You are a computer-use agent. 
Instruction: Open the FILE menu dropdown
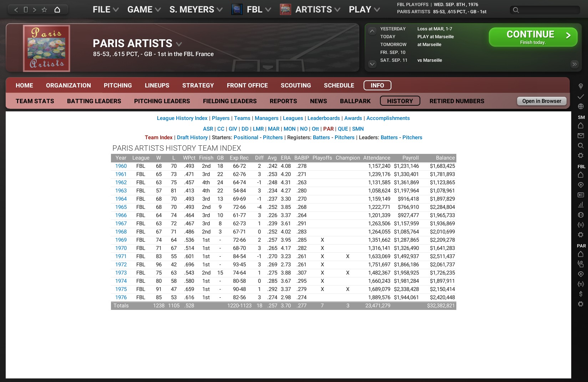[x=105, y=10]
